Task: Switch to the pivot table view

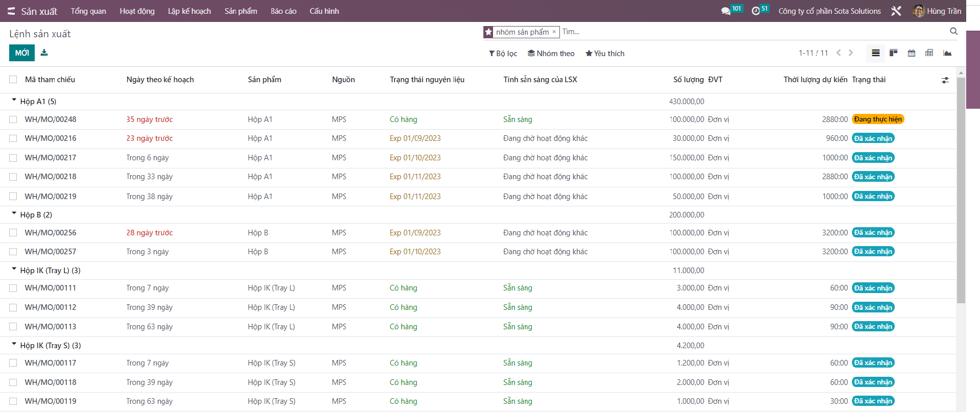Action: click(x=929, y=53)
